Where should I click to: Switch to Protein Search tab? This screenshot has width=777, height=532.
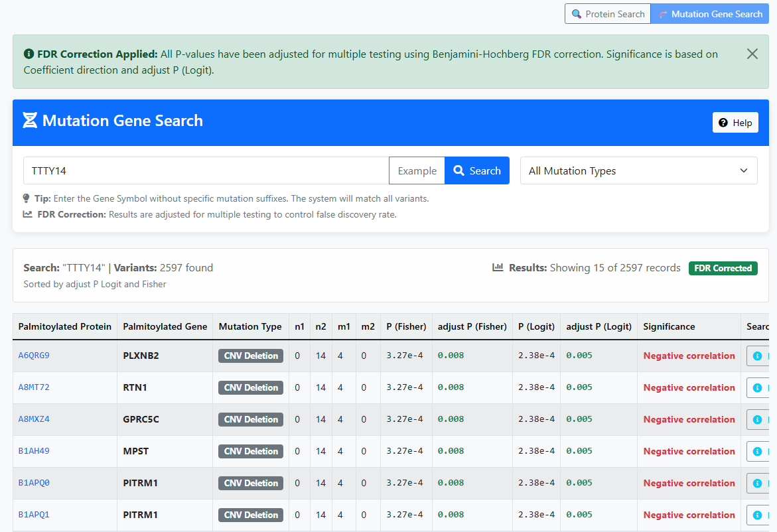coord(608,14)
